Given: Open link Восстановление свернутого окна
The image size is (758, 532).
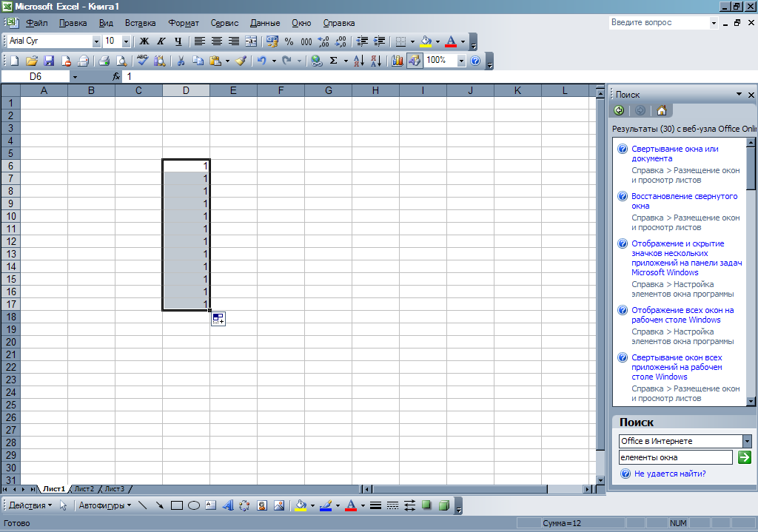Looking at the screenshot, I should 685,201.
